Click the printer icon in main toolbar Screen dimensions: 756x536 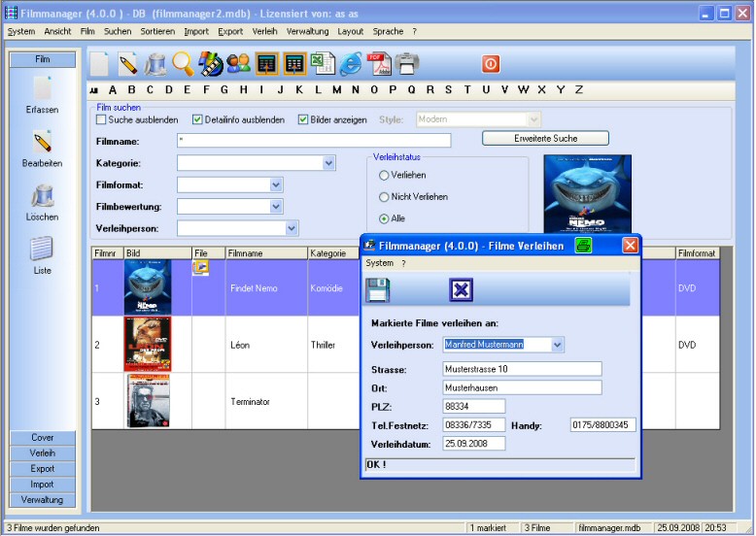(407, 64)
